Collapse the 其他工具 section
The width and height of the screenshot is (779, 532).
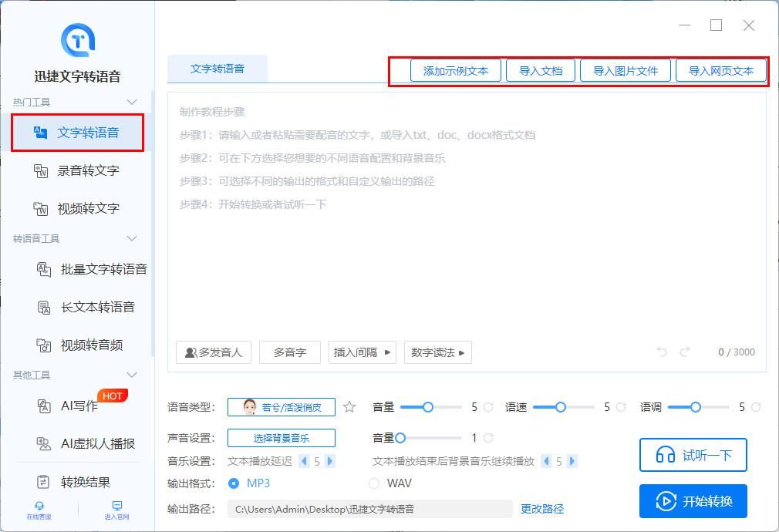point(132,375)
